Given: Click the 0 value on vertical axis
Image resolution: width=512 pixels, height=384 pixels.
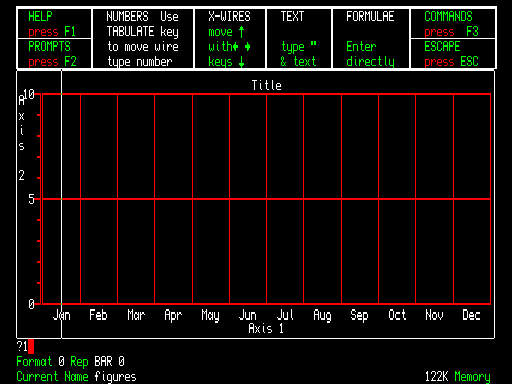Looking at the screenshot, I should coord(31,304).
